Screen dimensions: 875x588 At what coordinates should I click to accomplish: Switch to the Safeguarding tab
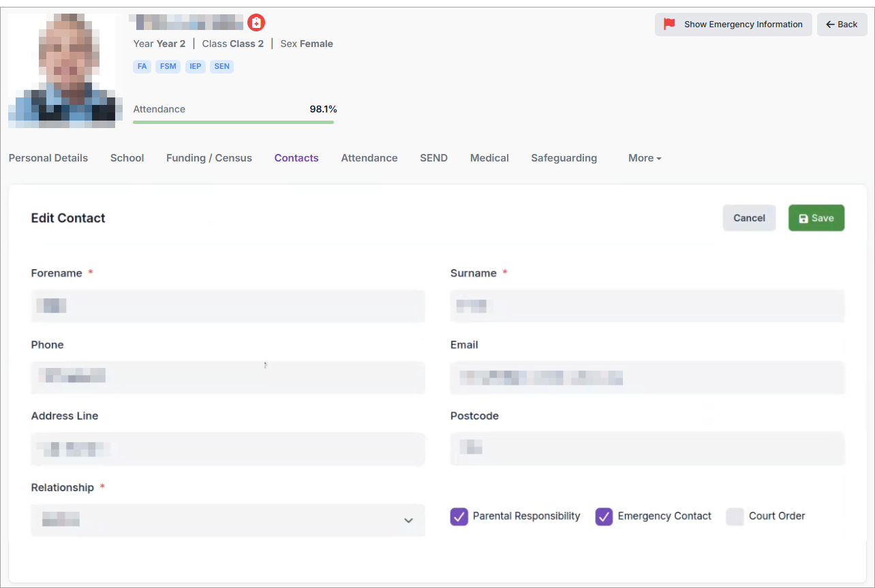(x=564, y=158)
